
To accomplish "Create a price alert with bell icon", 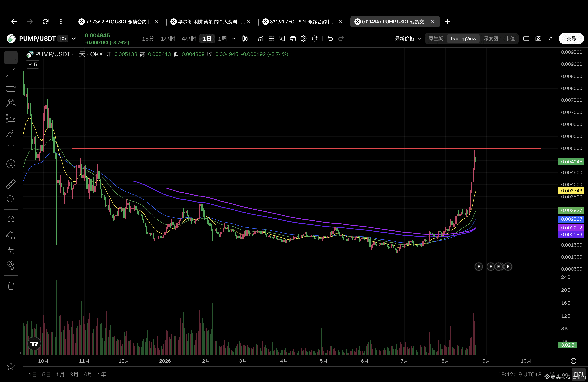I will (315, 39).
